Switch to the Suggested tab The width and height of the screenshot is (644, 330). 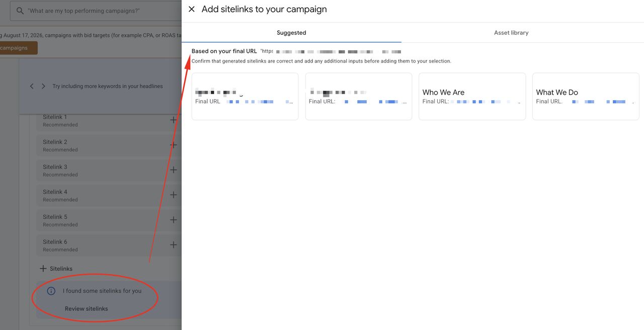[x=291, y=33]
